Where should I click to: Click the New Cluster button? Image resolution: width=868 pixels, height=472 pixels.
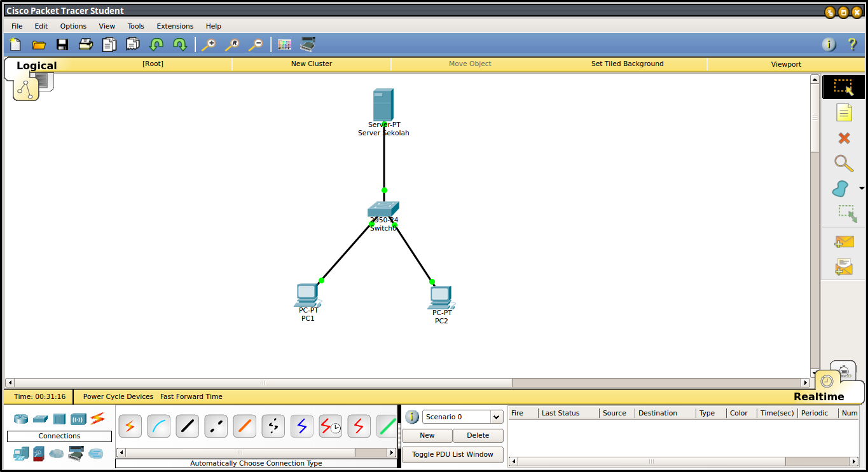(312, 64)
